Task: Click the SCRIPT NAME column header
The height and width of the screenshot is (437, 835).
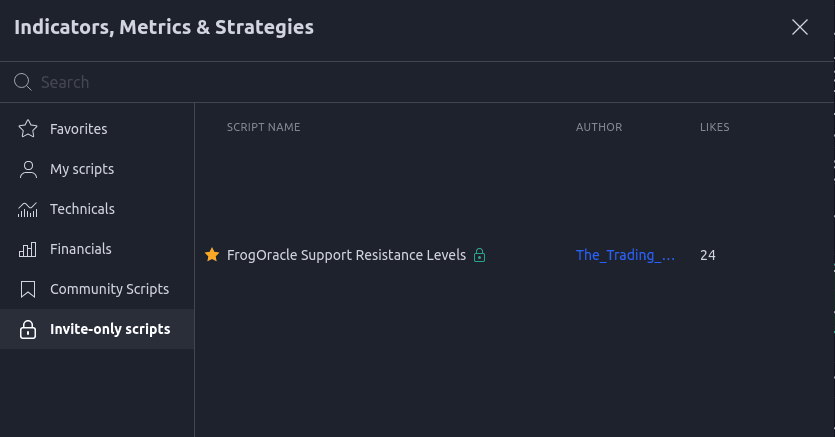Action: [x=264, y=127]
